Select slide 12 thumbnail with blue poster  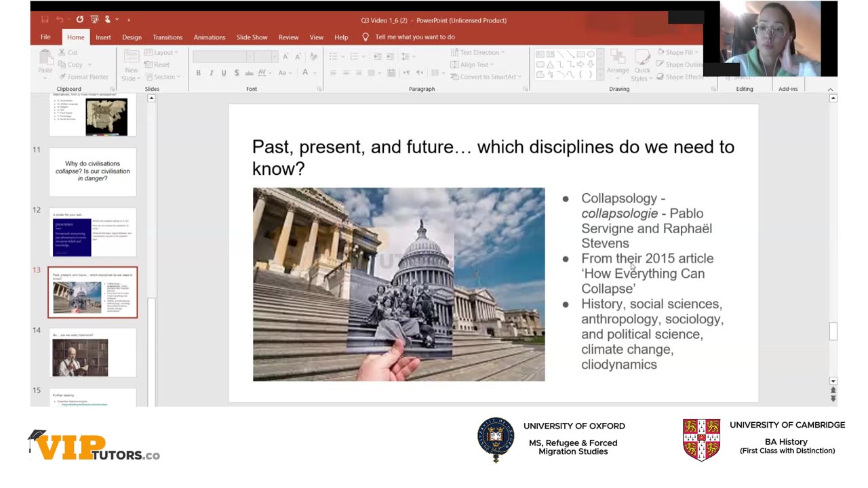[92, 232]
